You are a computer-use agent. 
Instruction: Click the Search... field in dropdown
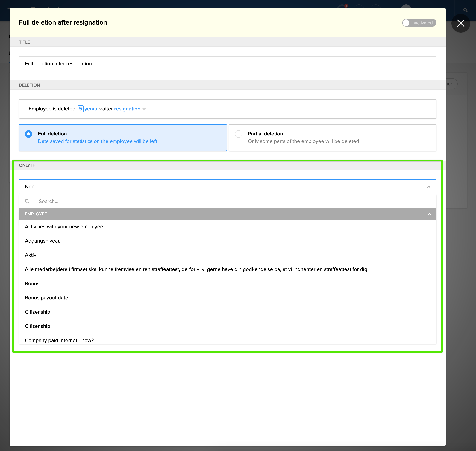tap(144, 202)
